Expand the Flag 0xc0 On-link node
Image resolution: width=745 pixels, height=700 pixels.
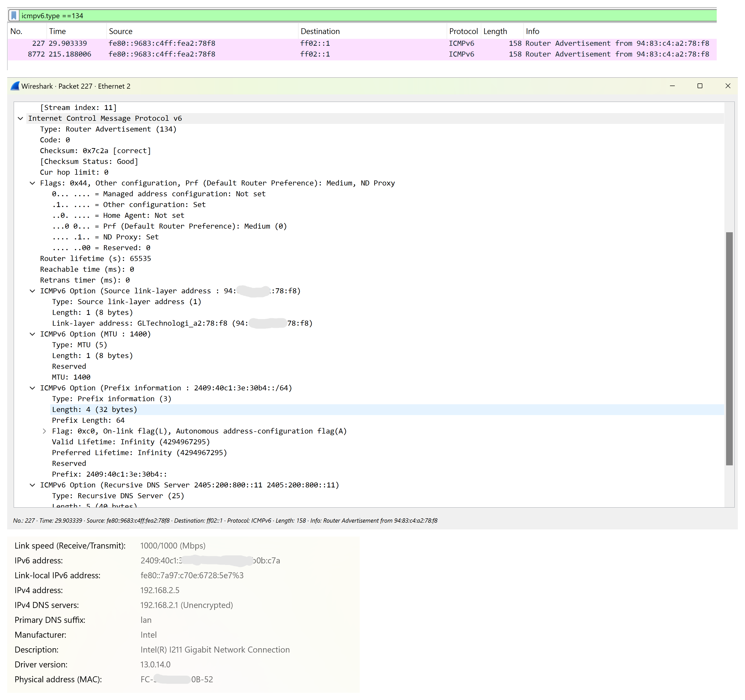pyautogui.click(x=44, y=431)
